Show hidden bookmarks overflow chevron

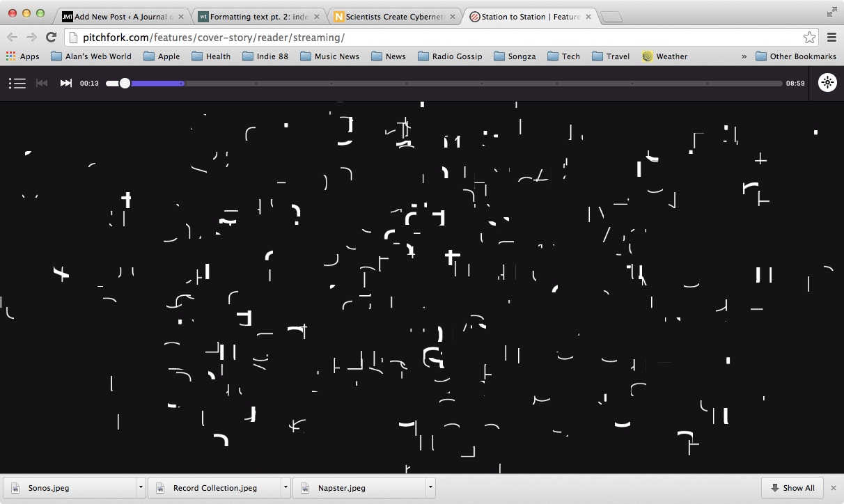(744, 56)
